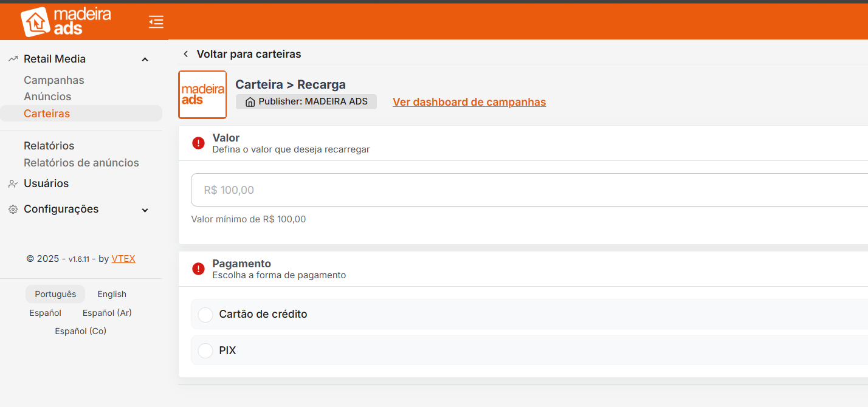Open Anúncios in the sidebar

click(x=47, y=97)
